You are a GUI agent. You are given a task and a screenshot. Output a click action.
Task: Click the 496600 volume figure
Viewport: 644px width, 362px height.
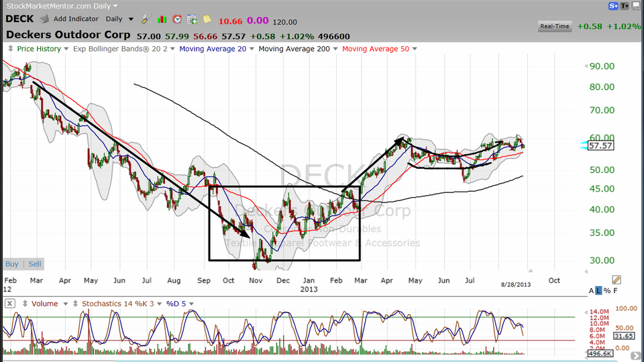tap(334, 36)
